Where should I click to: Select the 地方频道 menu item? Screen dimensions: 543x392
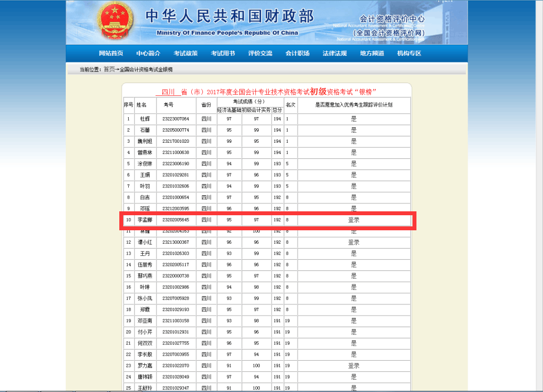pyautogui.click(x=372, y=54)
